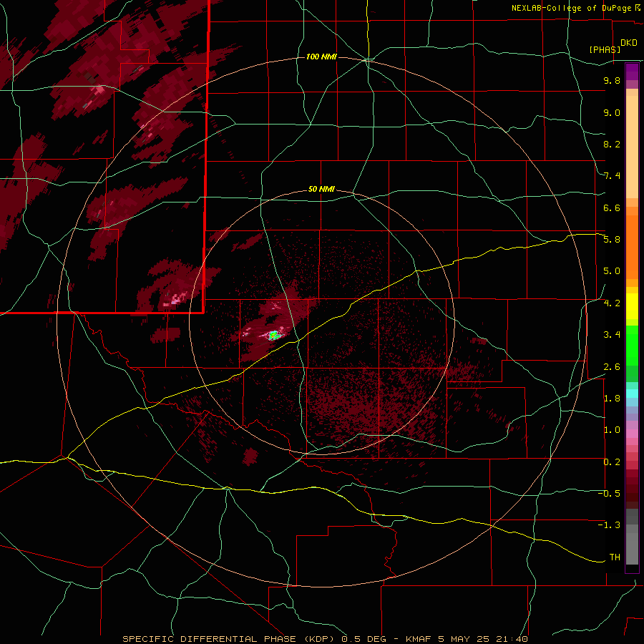Viewport: 644px width, 644px height.
Task: Select the 5.8 value on the color scale
Action: 612,240
